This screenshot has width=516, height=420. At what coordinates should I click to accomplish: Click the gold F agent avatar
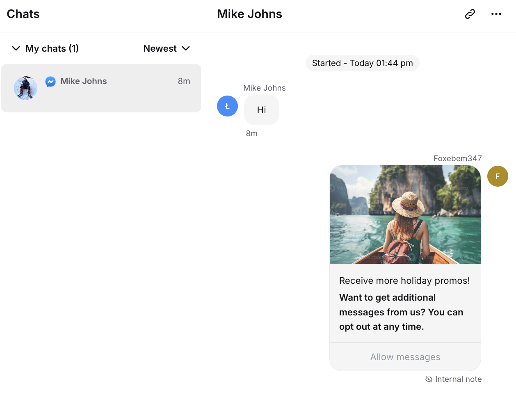pyautogui.click(x=497, y=176)
